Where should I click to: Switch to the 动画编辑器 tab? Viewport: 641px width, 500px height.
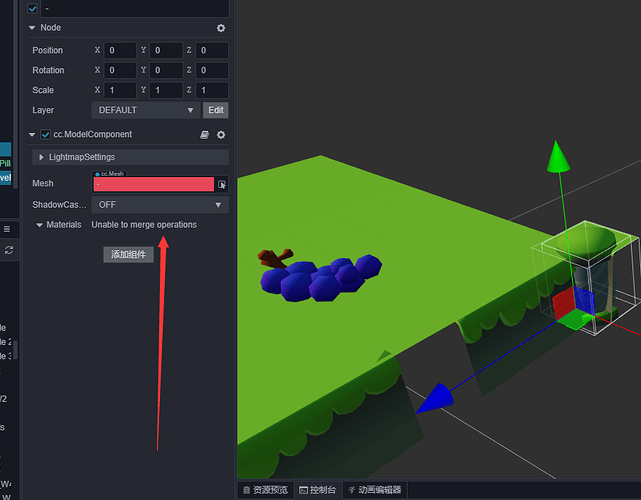[375, 490]
